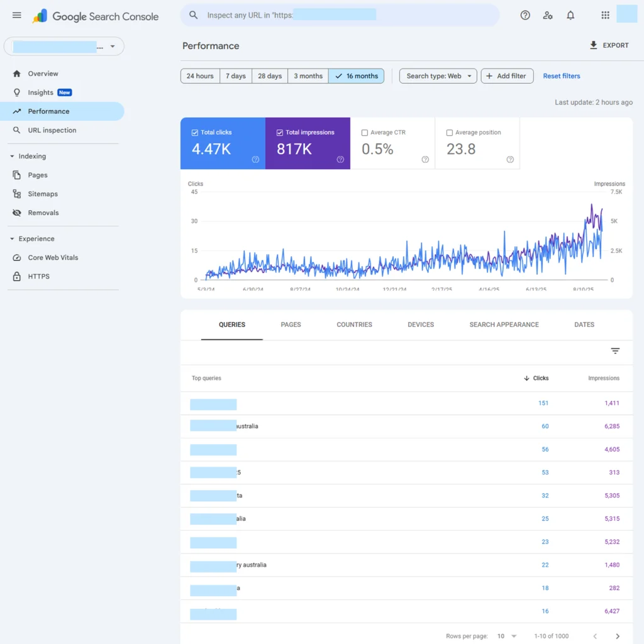644x644 pixels.
Task: Enable the Average position metric
Action: click(449, 133)
